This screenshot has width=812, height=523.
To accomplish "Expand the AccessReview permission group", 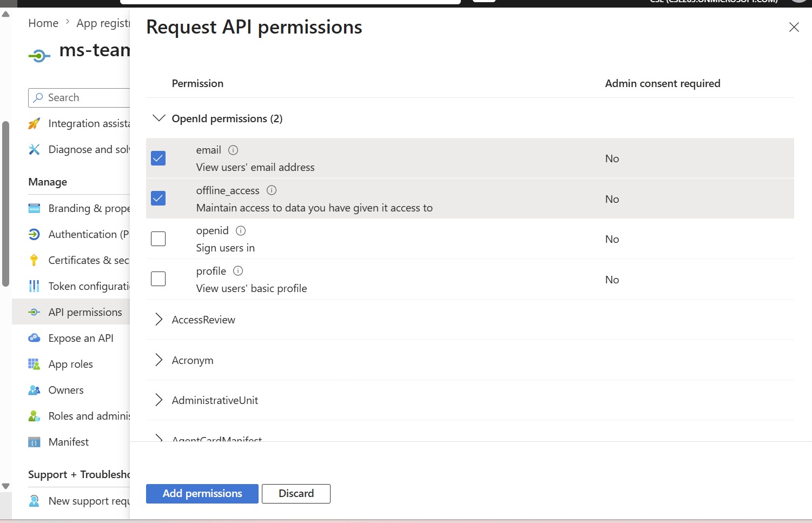I will (159, 320).
